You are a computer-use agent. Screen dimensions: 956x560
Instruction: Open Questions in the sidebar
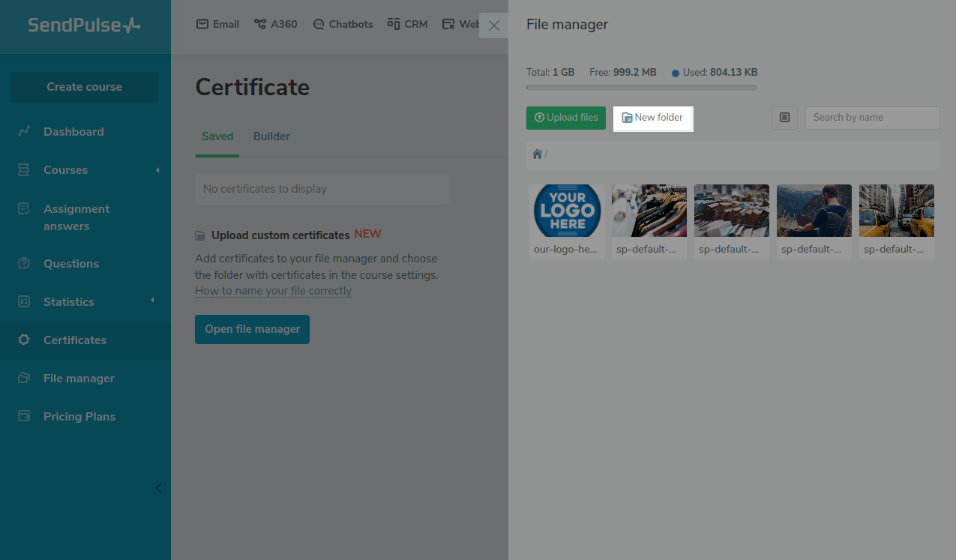click(71, 263)
